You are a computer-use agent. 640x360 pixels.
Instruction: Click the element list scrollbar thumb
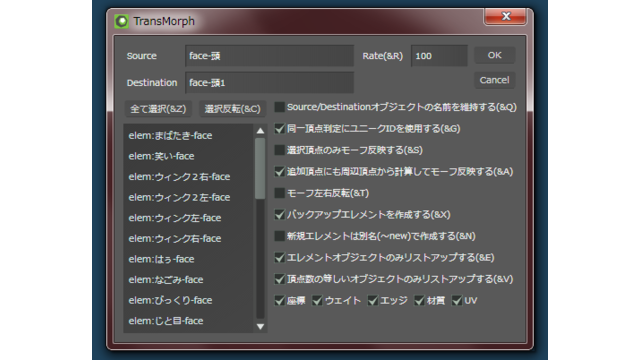[x=260, y=169]
